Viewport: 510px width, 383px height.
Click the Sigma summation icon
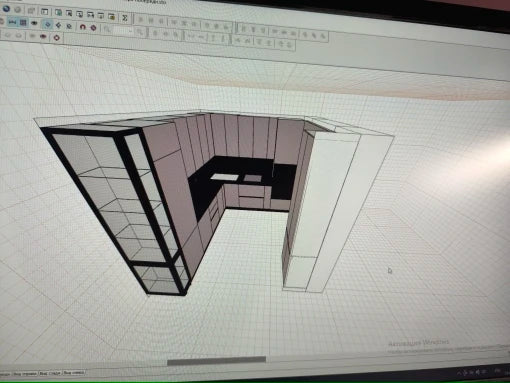[x=125, y=18]
